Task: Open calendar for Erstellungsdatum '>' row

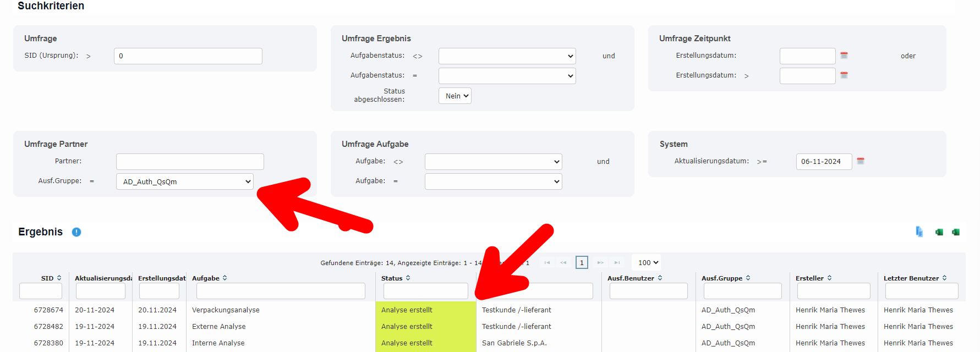Action: (x=844, y=75)
